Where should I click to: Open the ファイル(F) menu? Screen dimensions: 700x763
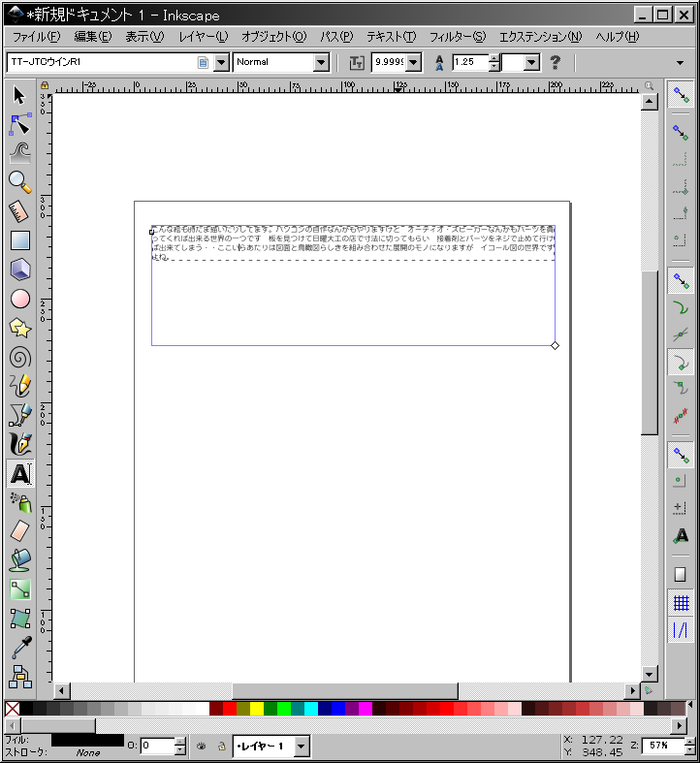pyautogui.click(x=37, y=37)
